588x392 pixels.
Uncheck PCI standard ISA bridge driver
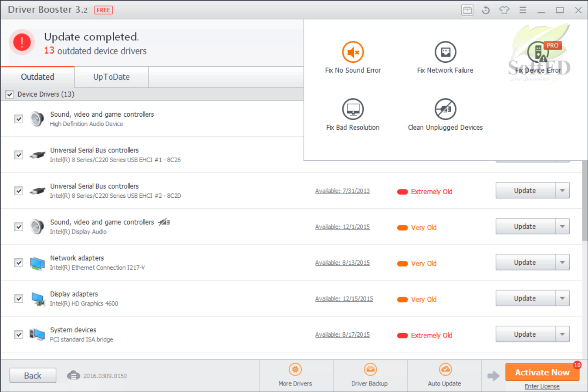(19, 335)
